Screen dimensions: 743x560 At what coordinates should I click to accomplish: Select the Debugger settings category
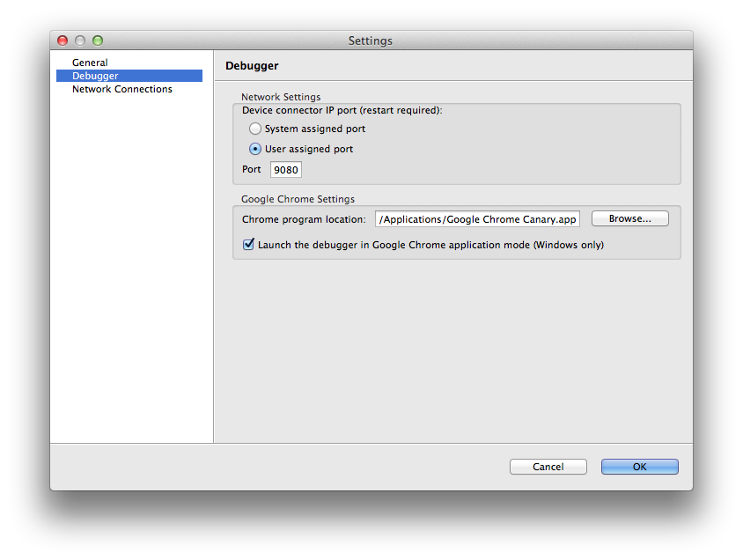pos(129,76)
